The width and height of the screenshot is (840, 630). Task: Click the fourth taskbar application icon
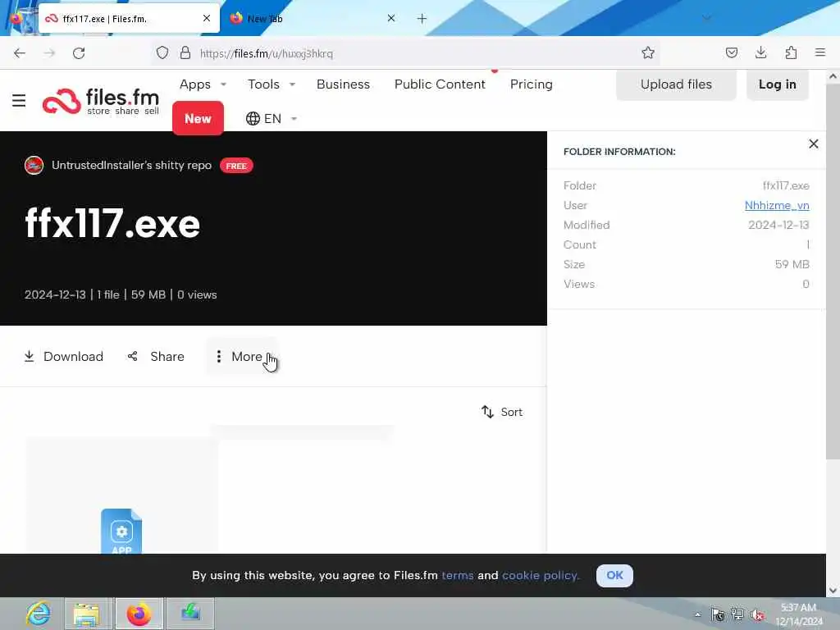point(190,614)
